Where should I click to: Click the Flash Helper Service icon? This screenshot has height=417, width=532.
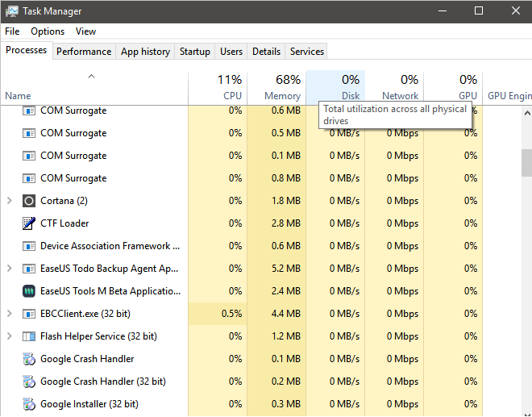(29, 336)
